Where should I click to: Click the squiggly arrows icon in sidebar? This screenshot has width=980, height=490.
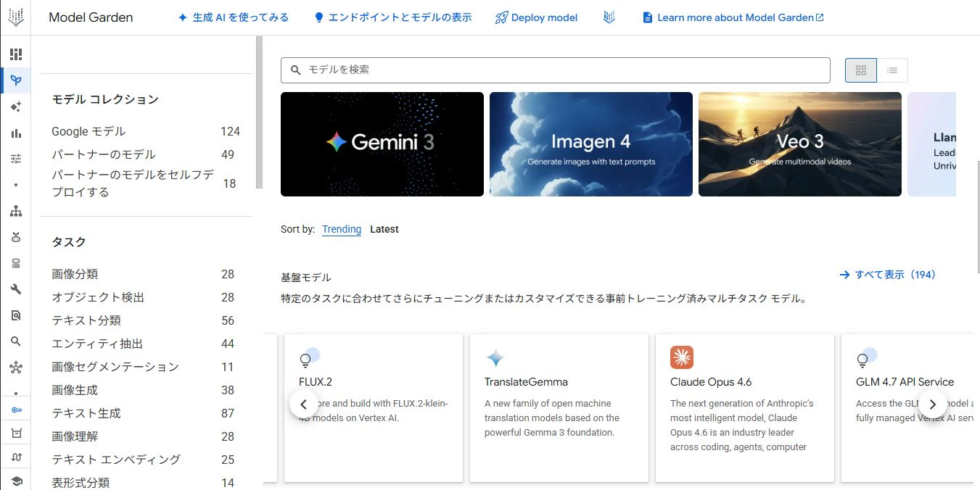pyautogui.click(x=16, y=457)
